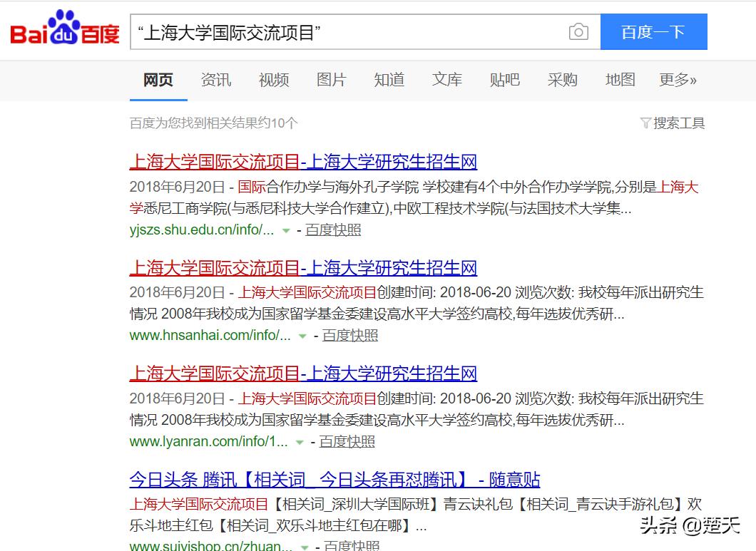Switch to the 知道 tab
This screenshot has height=551, width=756.
[x=389, y=80]
